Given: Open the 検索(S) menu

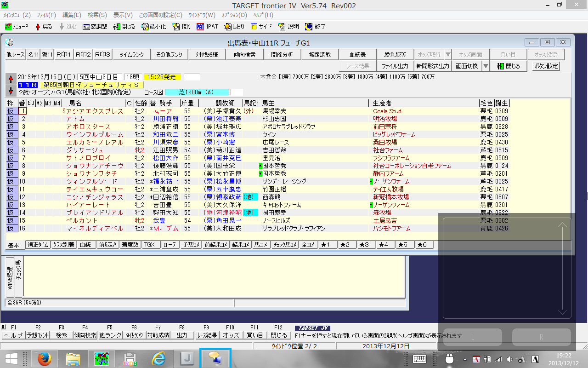Looking at the screenshot, I should (97, 15).
